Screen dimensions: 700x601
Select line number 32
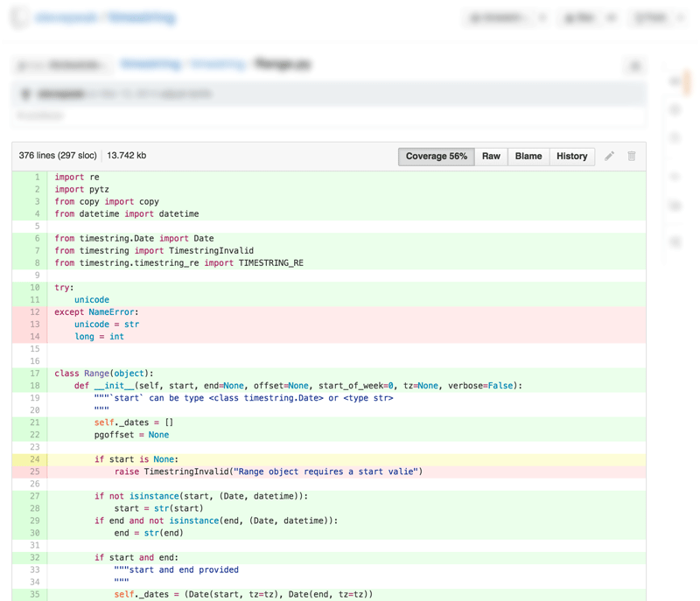[x=35, y=557]
